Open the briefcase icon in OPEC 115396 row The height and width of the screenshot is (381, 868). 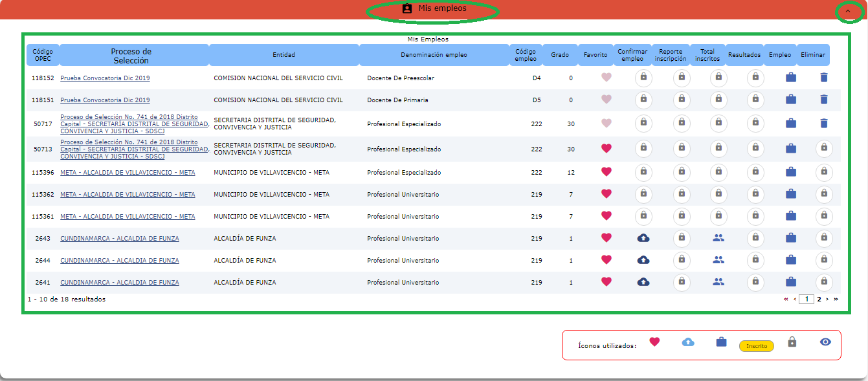790,172
